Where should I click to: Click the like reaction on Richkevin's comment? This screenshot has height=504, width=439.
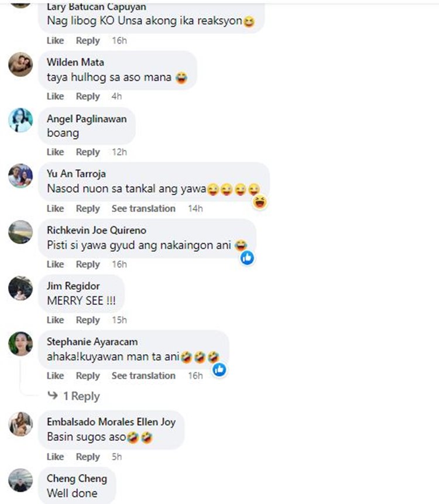(247, 258)
